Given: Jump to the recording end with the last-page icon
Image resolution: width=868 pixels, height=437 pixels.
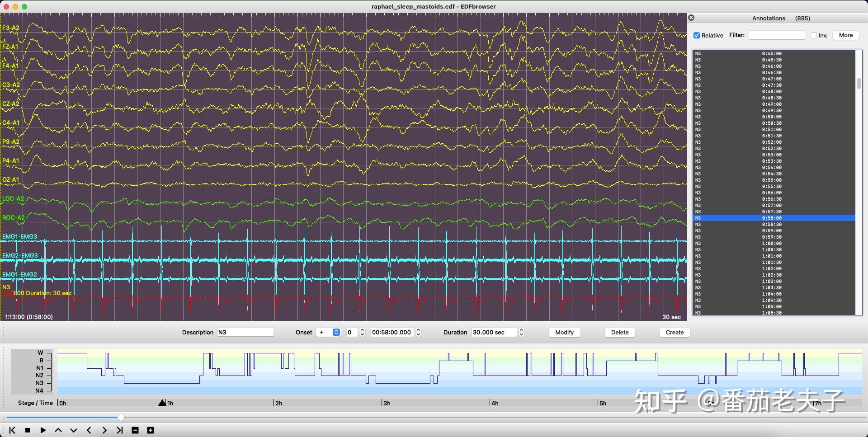Looking at the screenshot, I should coord(120,430).
